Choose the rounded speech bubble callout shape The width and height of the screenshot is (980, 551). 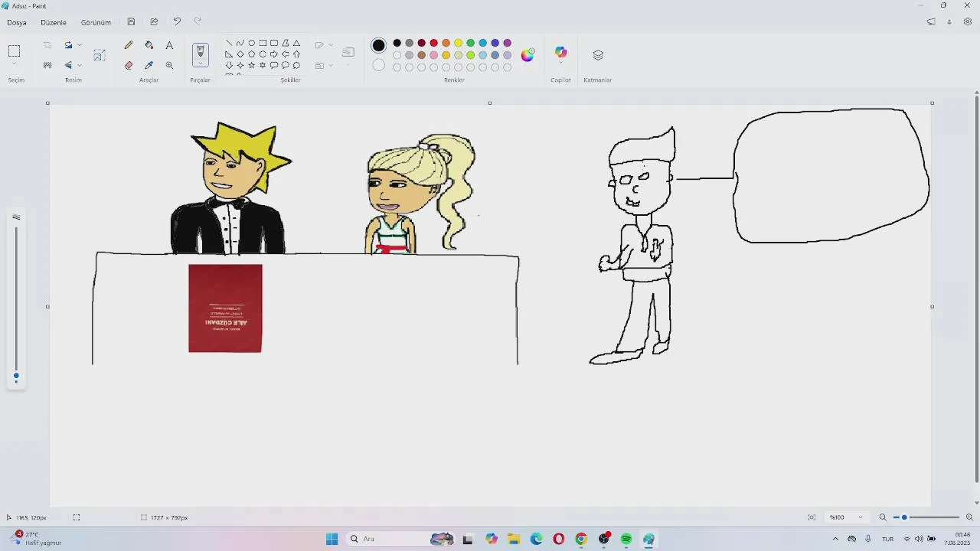274,65
